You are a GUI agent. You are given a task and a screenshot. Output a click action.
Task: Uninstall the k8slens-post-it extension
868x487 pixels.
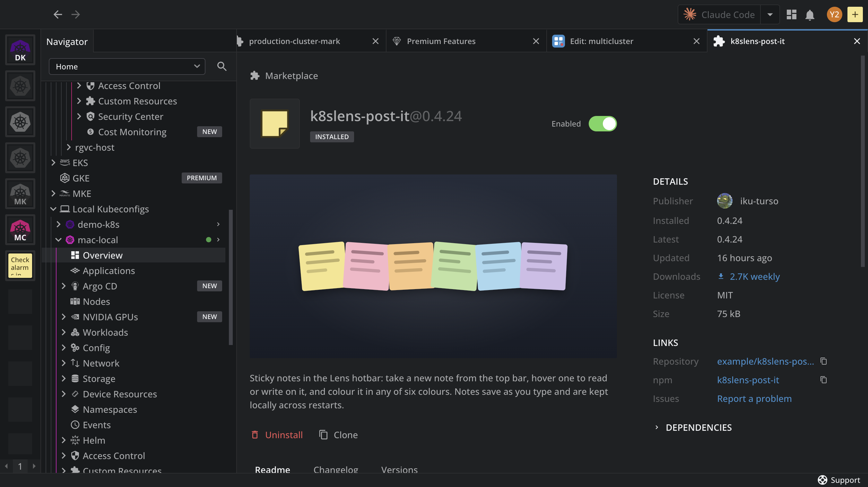(x=277, y=435)
